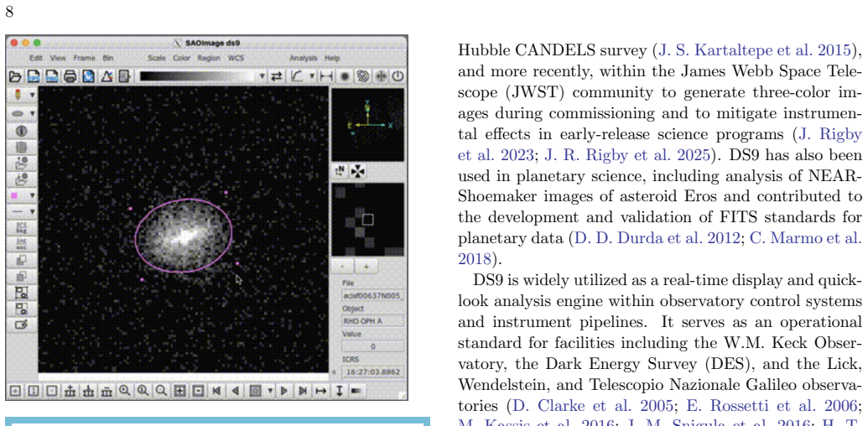Click the zoom out magnifier icon
This screenshot has height=426, width=868.
(x=161, y=391)
